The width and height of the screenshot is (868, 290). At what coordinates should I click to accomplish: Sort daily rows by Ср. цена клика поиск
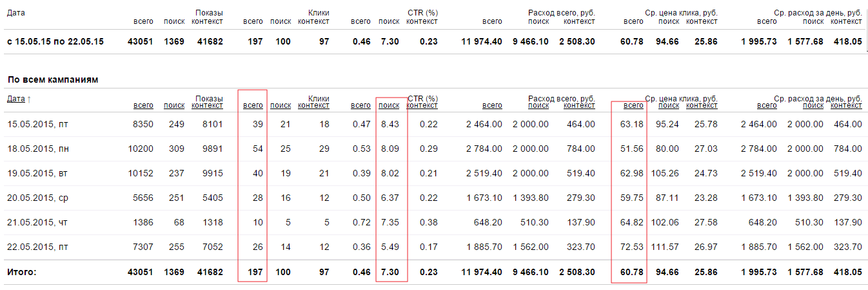coord(669,105)
